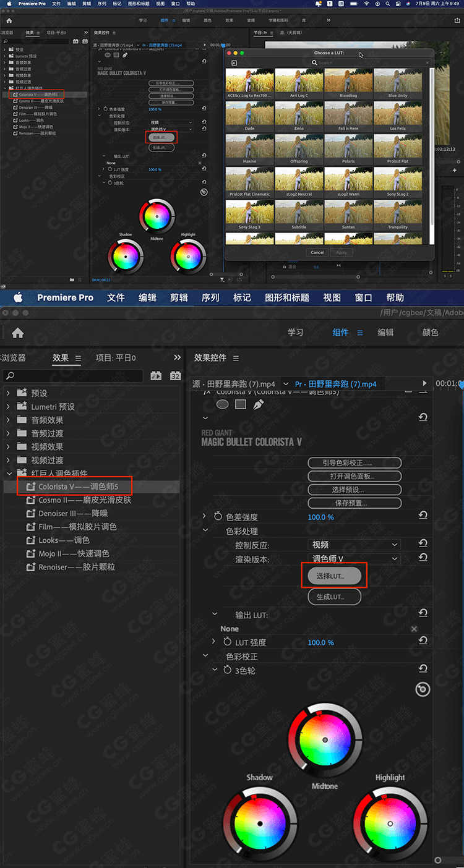
Task: Reset 控制反应 parameter in the enlarged view
Action: [x=423, y=543]
